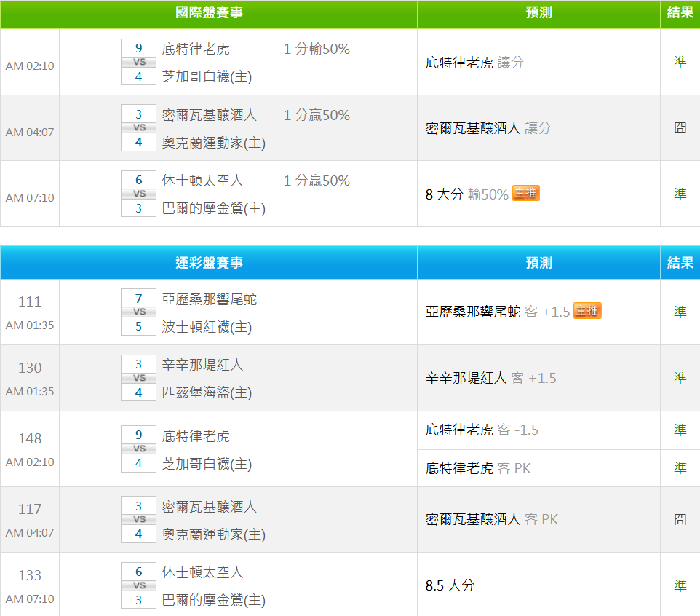Click score 5 for 波士頓紅襪
700x616 pixels.
point(138,326)
